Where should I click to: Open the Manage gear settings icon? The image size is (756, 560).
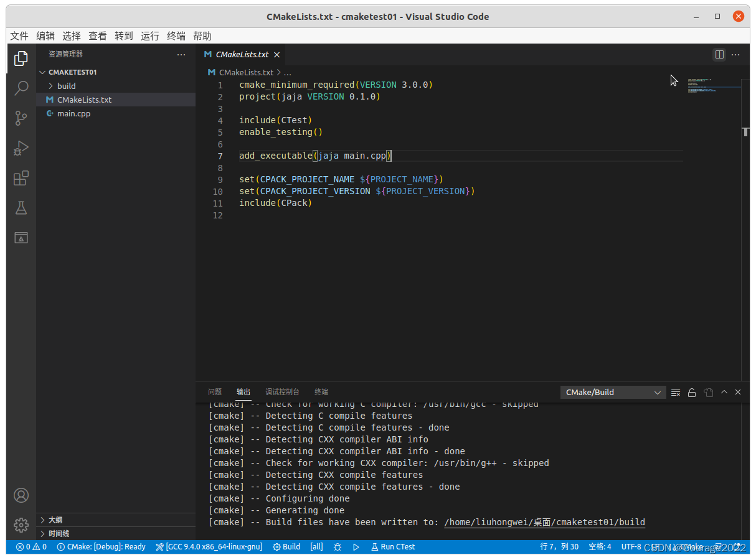pyautogui.click(x=21, y=525)
